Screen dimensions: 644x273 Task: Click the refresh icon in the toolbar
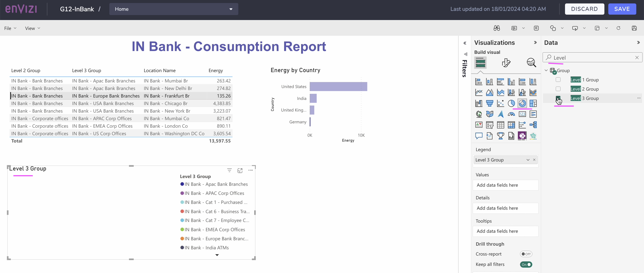(x=618, y=28)
